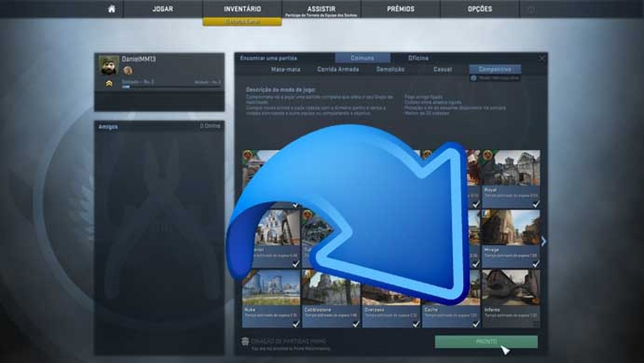Go to the Home icon in top bar
Image resolution: width=644 pixels, height=363 pixels.
click(x=111, y=9)
